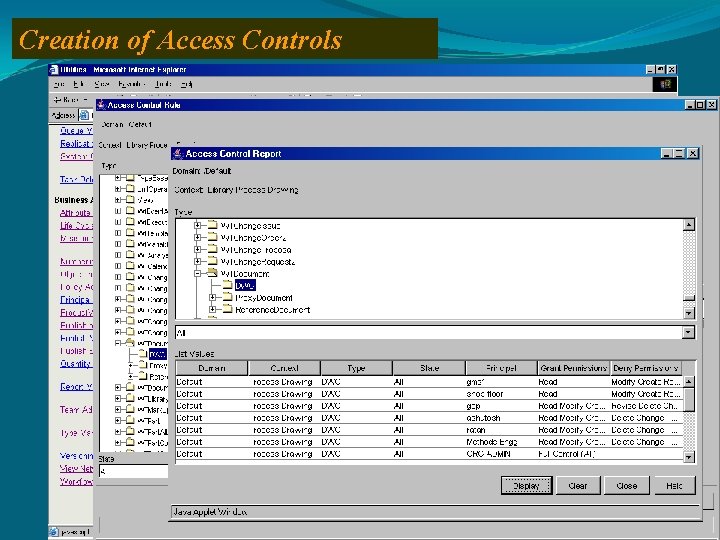The height and width of the screenshot is (540, 720).
Task: Click the View folder icon in the Access Control Rule tree
Action: point(130,200)
